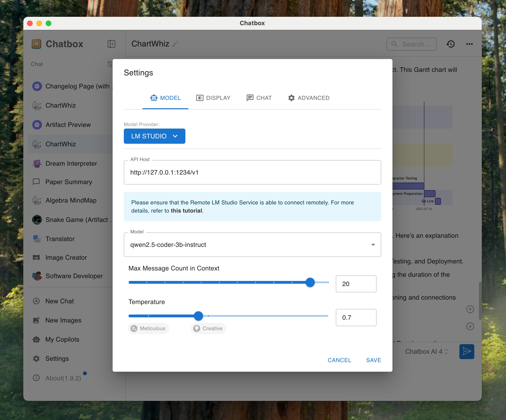
Task: Open the Chatbox AI 4 model selector
Action: click(426, 352)
